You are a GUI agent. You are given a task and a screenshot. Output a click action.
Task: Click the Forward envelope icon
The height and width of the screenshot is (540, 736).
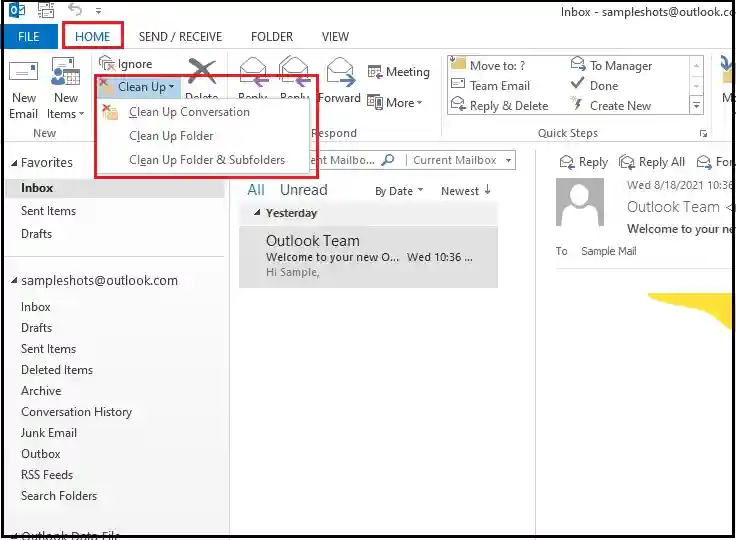point(340,71)
